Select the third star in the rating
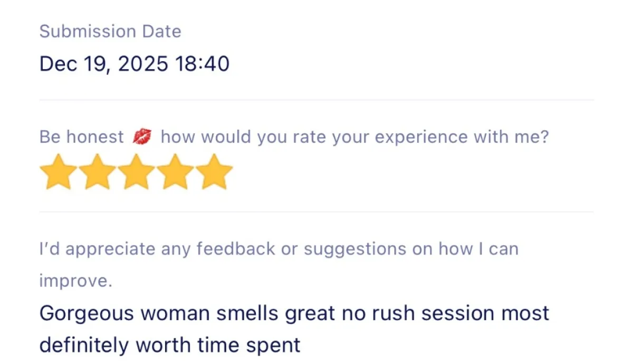The image size is (633, 364). (137, 172)
